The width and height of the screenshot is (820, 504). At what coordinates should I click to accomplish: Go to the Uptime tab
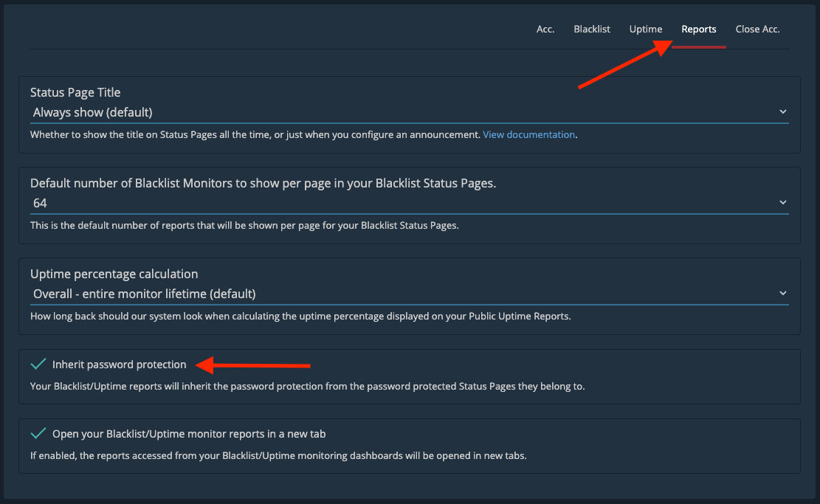[x=645, y=30]
